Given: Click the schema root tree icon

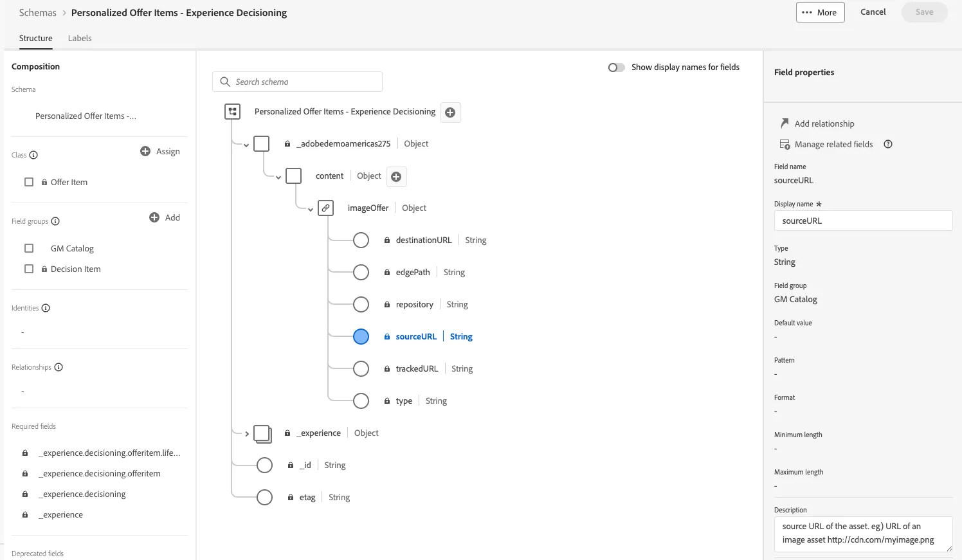Looking at the screenshot, I should pyautogui.click(x=232, y=112).
